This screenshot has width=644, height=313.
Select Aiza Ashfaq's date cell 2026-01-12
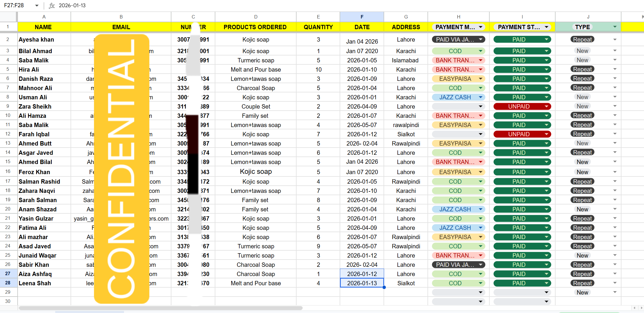(362, 274)
